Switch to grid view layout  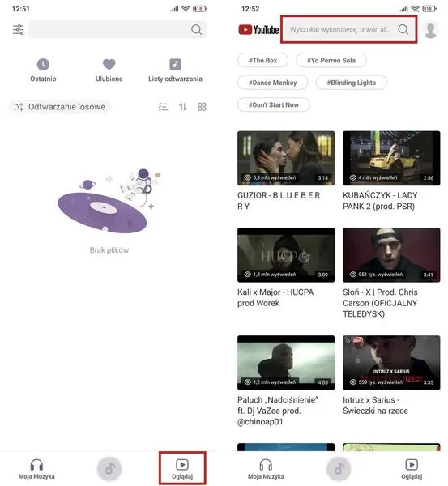coord(202,107)
